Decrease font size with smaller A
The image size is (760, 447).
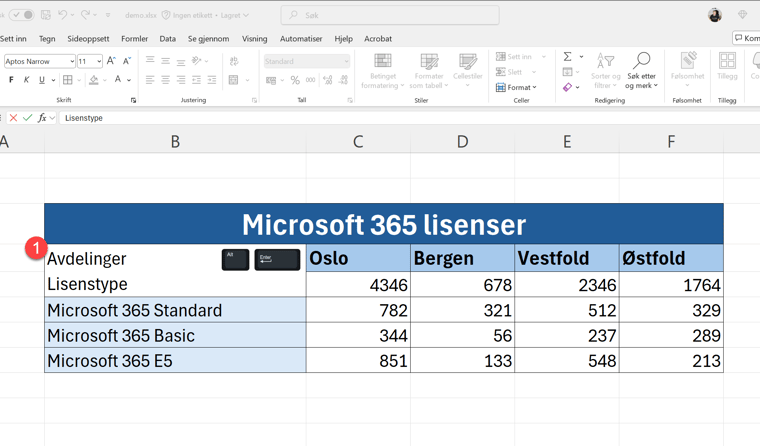[127, 61]
